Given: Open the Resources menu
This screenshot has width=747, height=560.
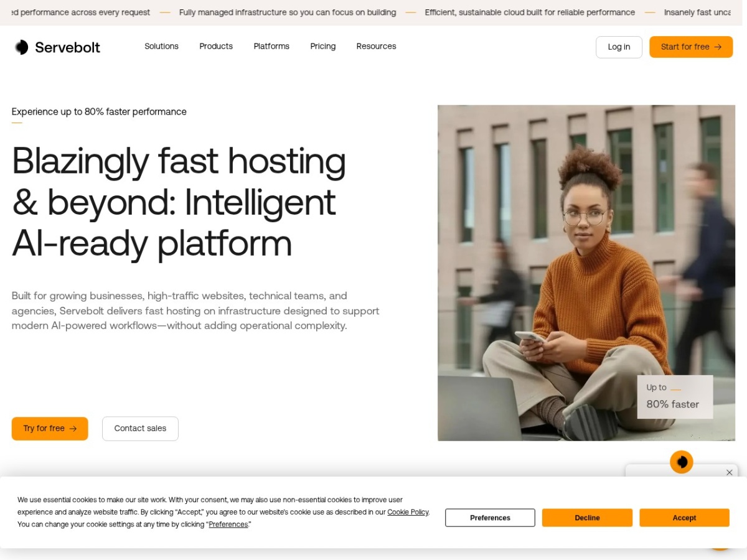Looking at the screenshot, I should [x=376, y=47].
